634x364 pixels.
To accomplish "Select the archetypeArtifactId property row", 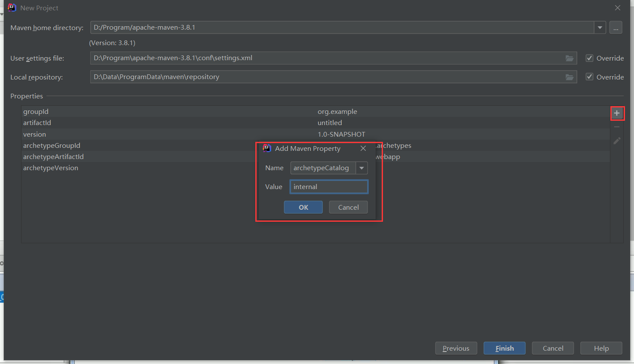I will pos(315,156).
